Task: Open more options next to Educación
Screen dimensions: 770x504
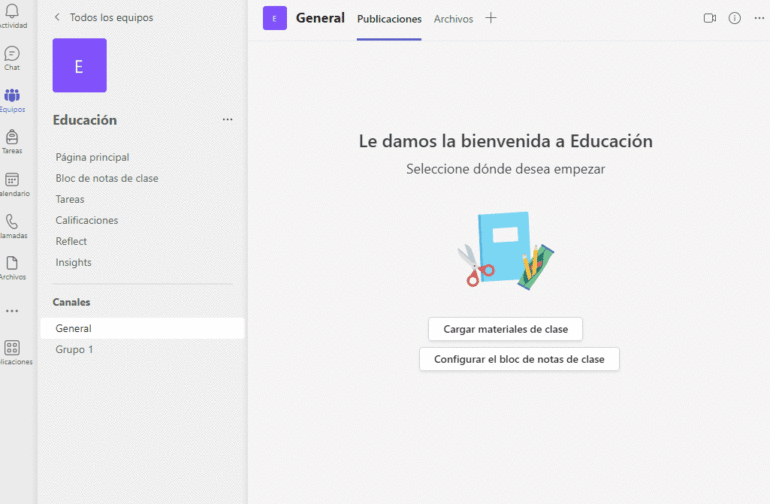Action: 227,119
